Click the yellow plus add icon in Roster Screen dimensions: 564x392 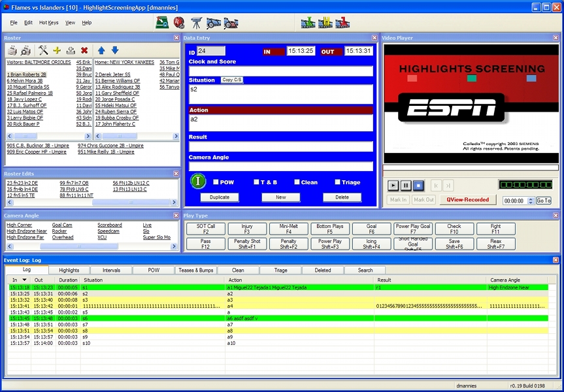57,50
